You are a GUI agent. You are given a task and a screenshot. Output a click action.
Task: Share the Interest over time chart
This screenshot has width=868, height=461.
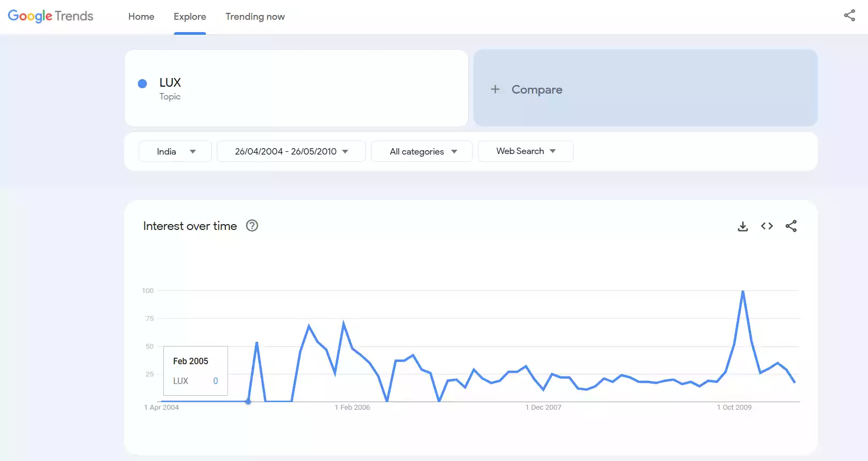tap(791, 226)
